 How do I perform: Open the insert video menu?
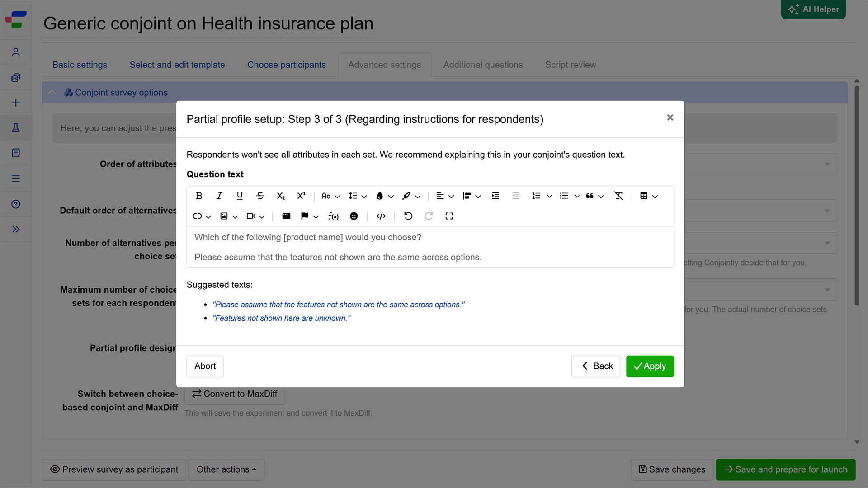(255, 216)
